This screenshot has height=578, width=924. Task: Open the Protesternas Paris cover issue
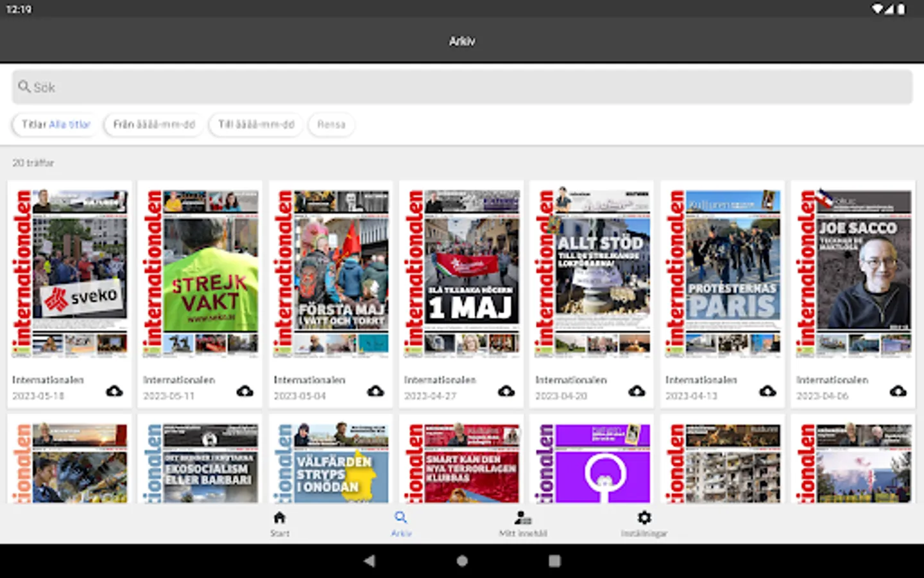tap(723, 274)
